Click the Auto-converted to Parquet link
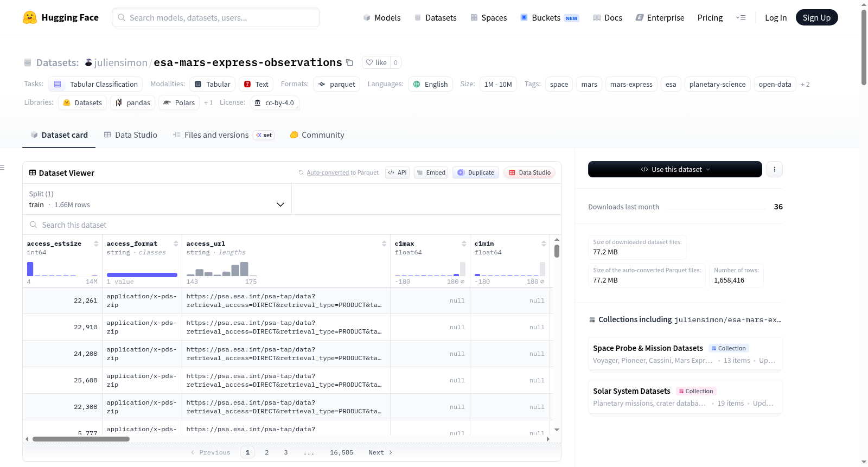The image size is (868, 467). click(x=328, y=172)
